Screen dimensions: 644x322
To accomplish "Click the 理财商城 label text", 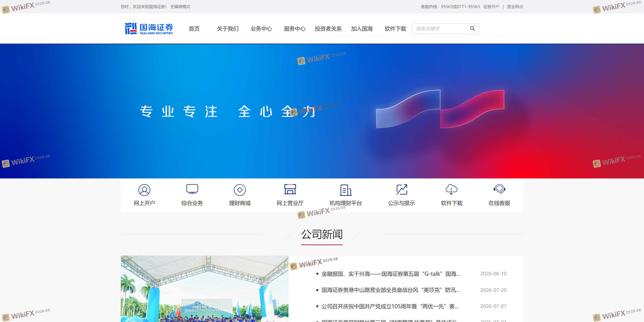I will pos(240,203).
